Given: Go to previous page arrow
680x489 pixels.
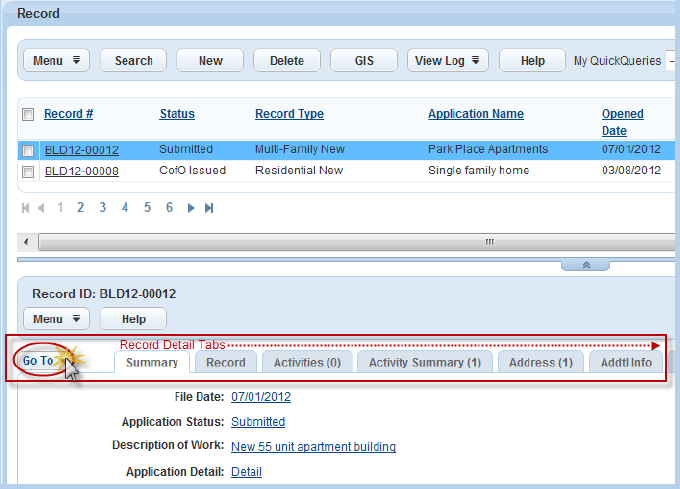Looking at the screenshot, I should pyautogui.click(x=41, y=208).
